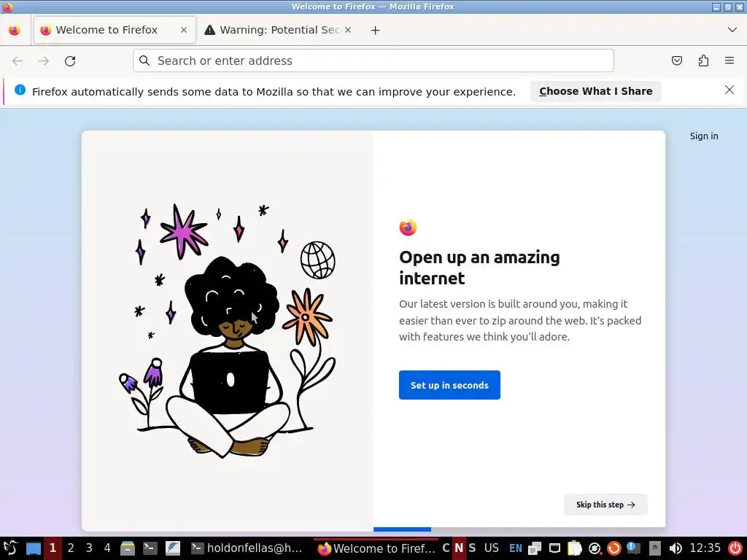Click the show desktop icon on taskbar
This screenshot has height=560, width=747.
(33, 548)
